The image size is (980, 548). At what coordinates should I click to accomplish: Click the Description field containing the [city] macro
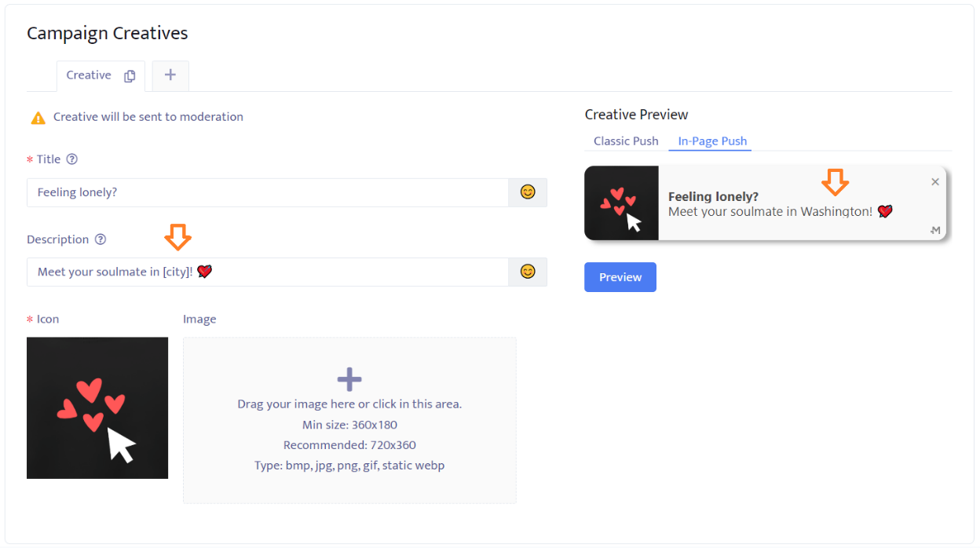tap(267, 272)
